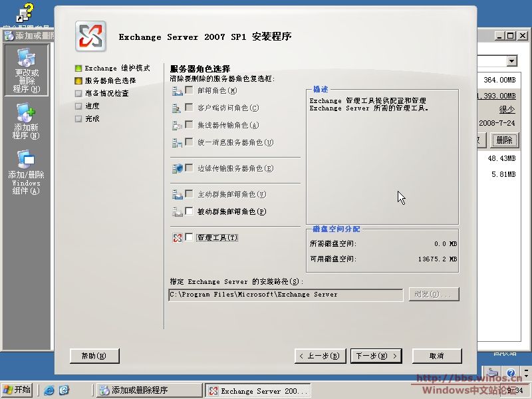Viewport: 532px width, 399px height.
Task: Click the 边缘传输服务器角色 shield icon
Action: pyautogui.click(x=177, y=168)
